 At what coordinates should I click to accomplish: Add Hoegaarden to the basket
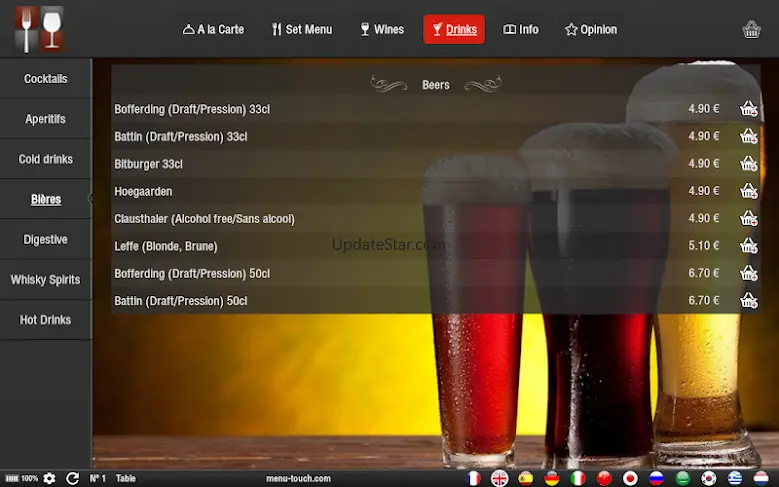[x=749, y=191]
